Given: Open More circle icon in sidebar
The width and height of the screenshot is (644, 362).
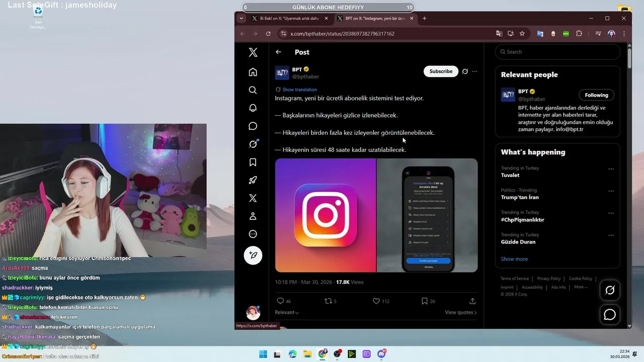Looking at the screenshot, I should tap(253, 234).
